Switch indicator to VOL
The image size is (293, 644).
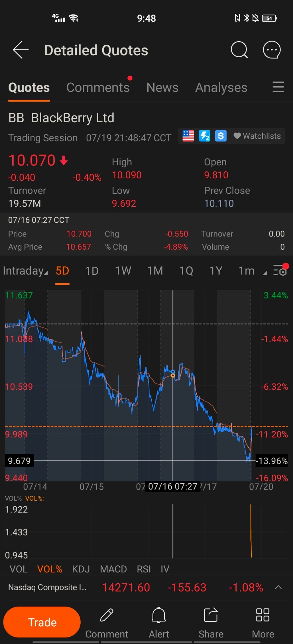click(19, 569)
